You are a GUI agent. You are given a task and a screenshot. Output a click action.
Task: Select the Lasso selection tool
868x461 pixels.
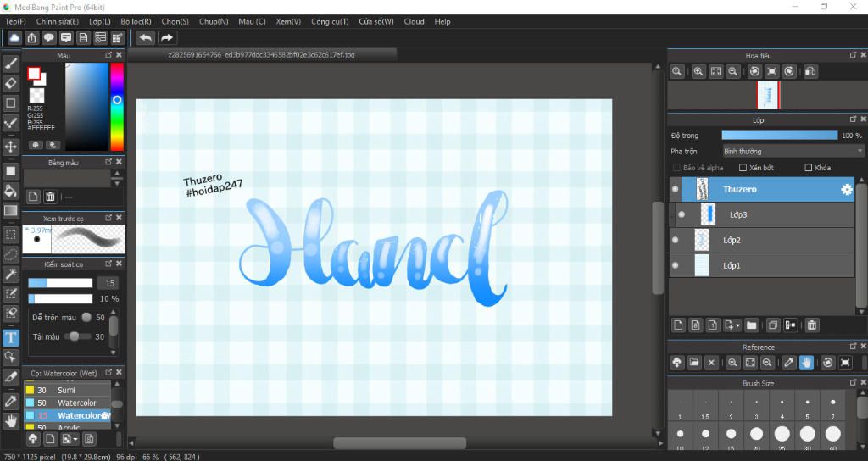point(10,254)
